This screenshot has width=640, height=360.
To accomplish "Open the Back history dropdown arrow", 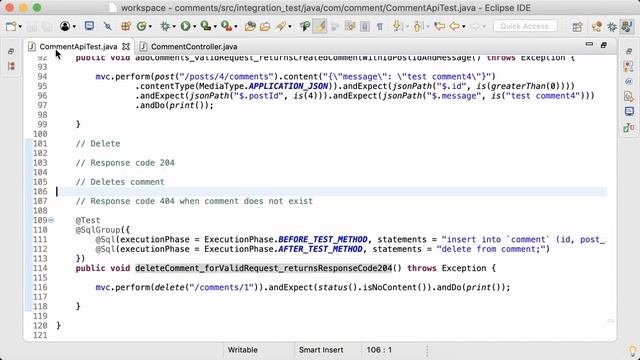I will pyautogui.click(x=464, y=27).
